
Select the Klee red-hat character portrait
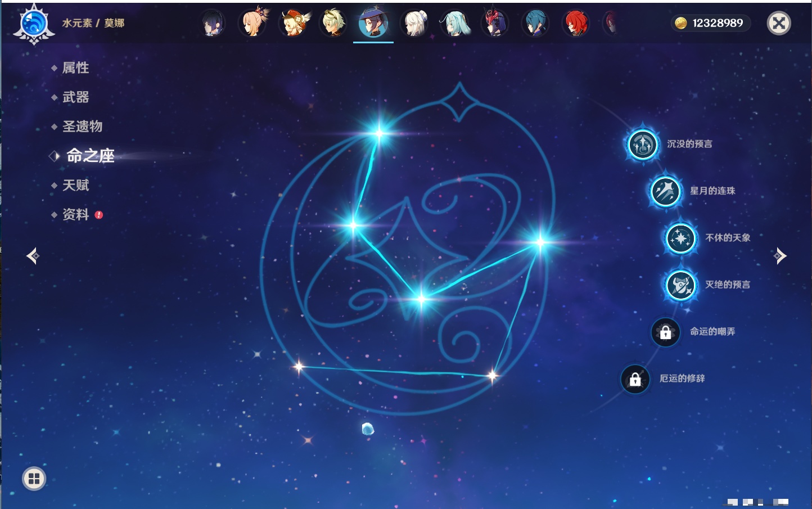tap(294, 23)
